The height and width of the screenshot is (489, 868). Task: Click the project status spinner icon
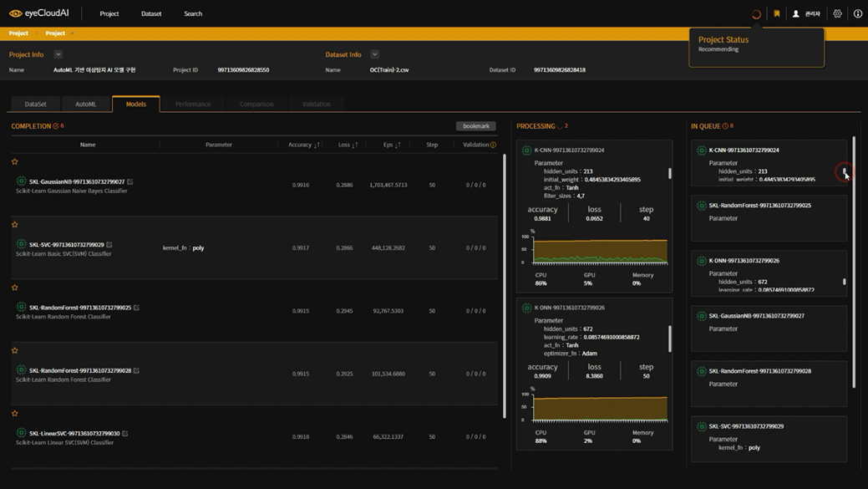click(756, 14)
